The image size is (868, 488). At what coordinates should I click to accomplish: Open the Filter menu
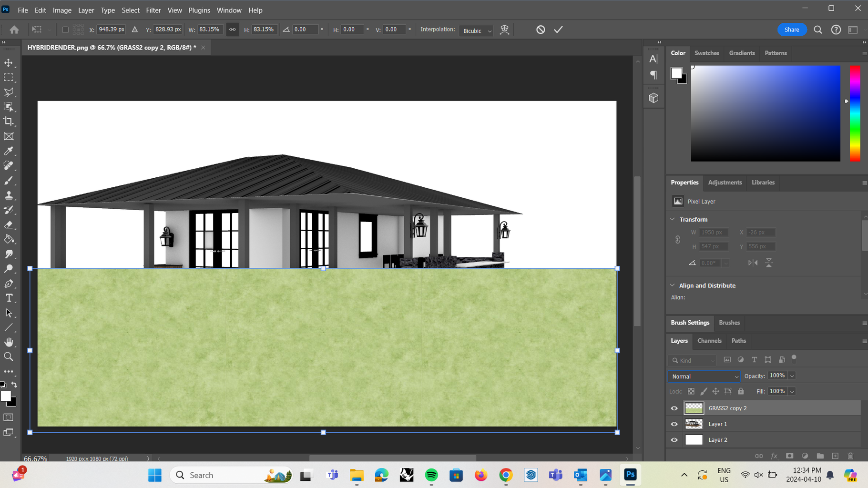point(153,10)
